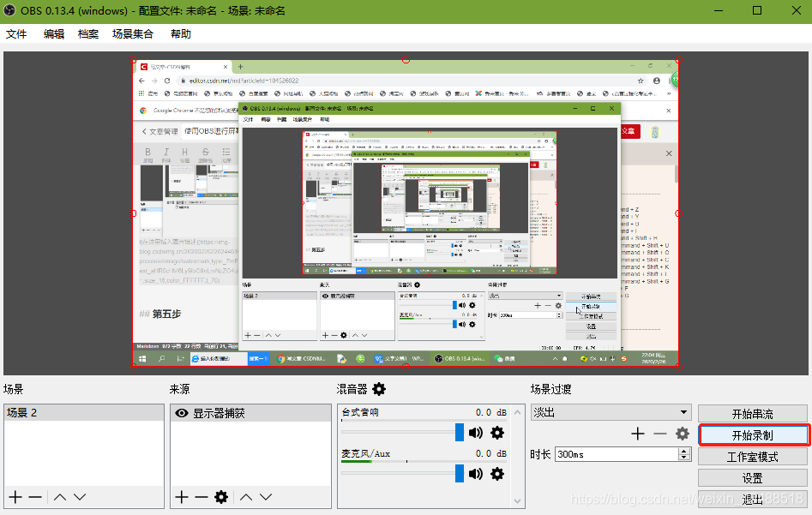812x515 pixels.
Task: Move the scene up in the list
Action: click(60, 497)
